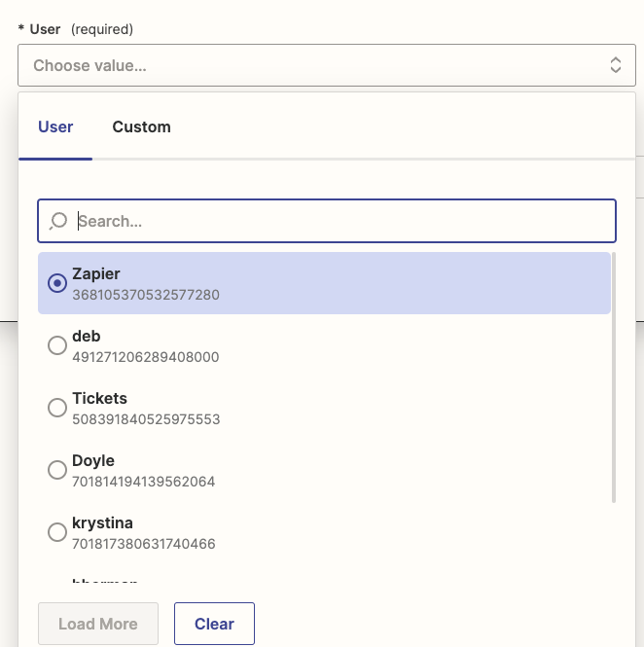Click the ID number 701814194139562064 under Doyle
Screen dimensions: 644x647
point(144,482)
